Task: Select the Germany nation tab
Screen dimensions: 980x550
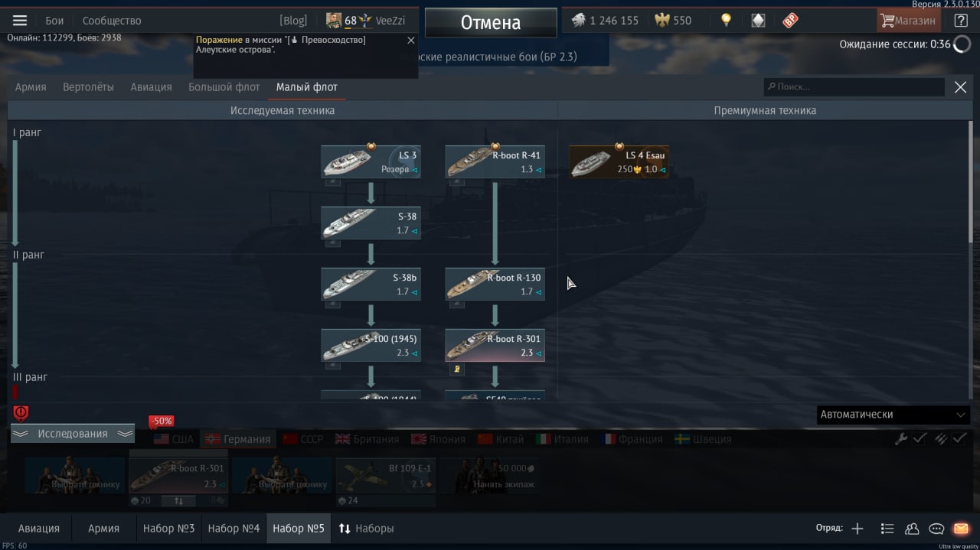Action: pos(237,439)
